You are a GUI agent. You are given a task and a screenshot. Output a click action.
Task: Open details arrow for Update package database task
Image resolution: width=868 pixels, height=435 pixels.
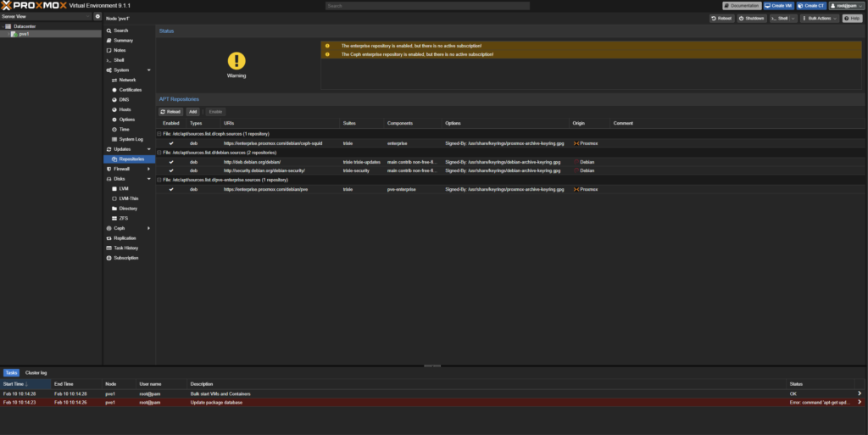pos(860,402)
